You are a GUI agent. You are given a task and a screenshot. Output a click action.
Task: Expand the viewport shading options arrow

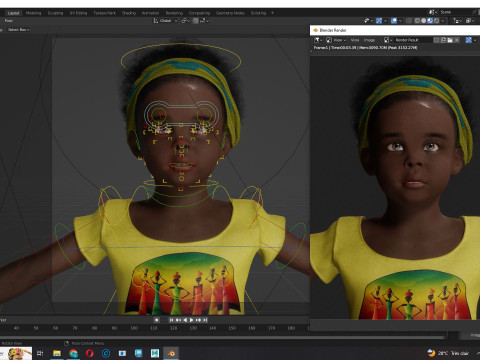point(443,21)
